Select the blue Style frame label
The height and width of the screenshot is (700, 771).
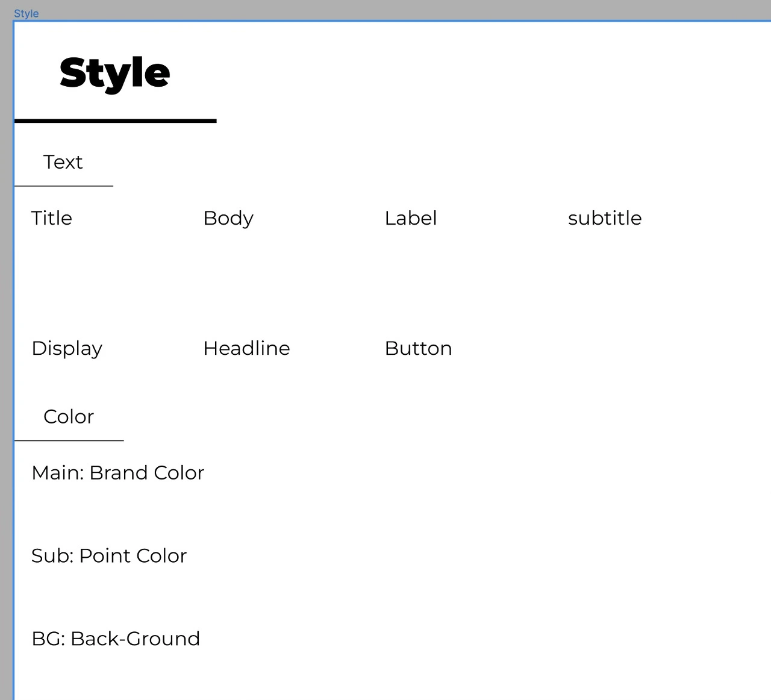coord(26,13)
